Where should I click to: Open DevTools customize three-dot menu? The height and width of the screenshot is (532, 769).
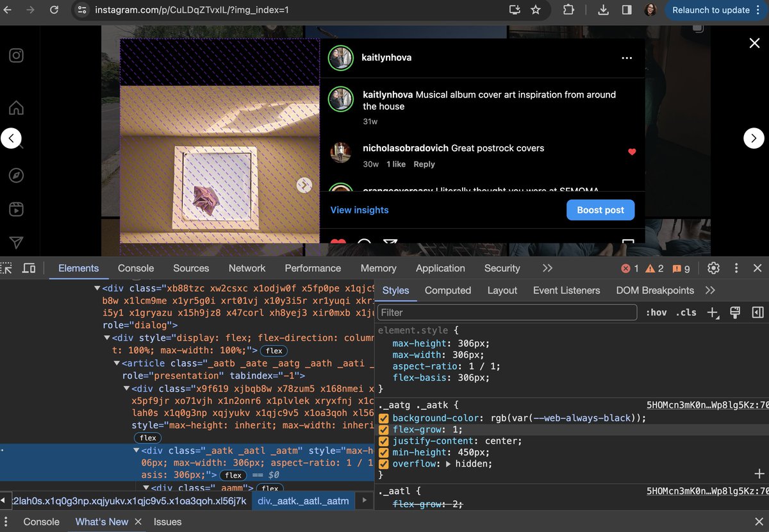pos(736,268)
